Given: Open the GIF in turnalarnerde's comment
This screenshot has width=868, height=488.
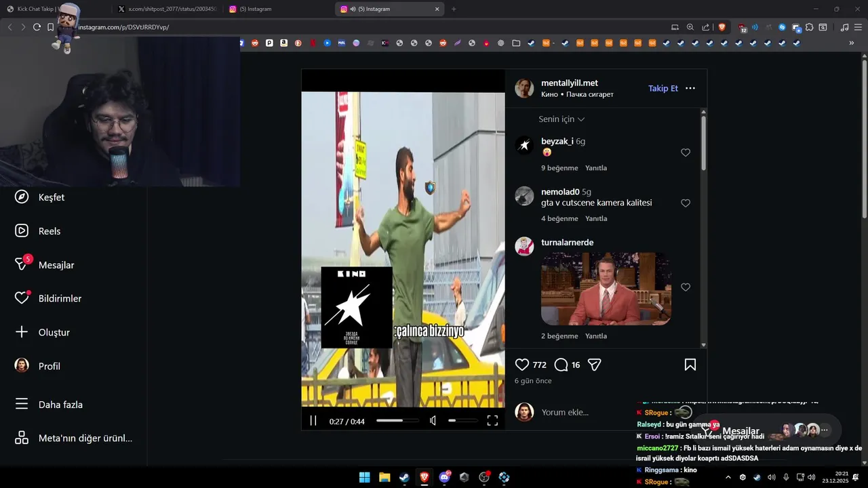Looking at the screenshot, I should click(606, 289).
